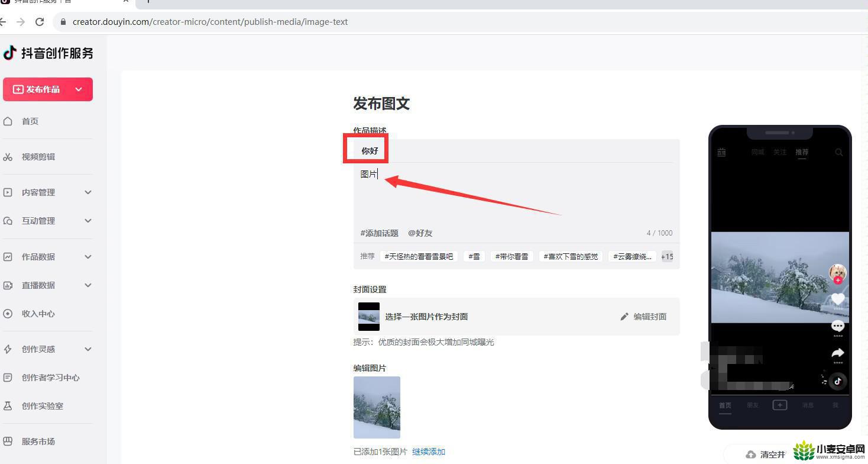The width and height of the screenshot is (868, 464).
Task: Click the share arrow icon in preview
Action: click(838, 353)
